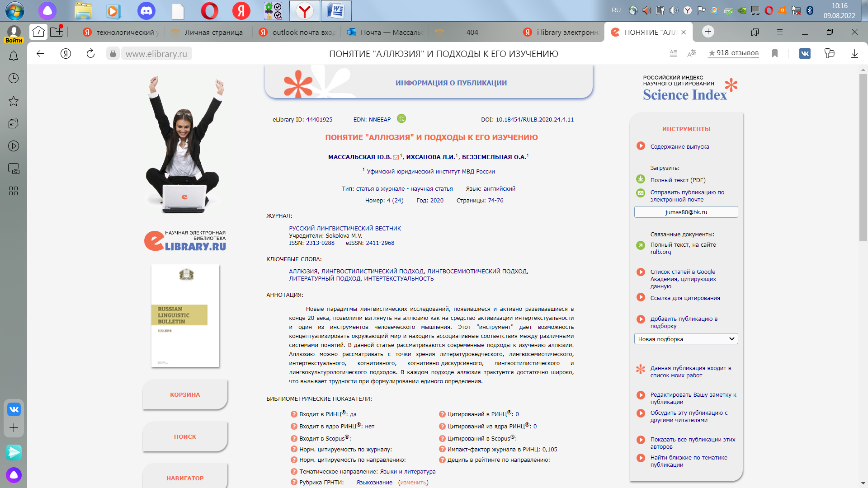Open Alice assistant icon in sidebar

point(14,475)
